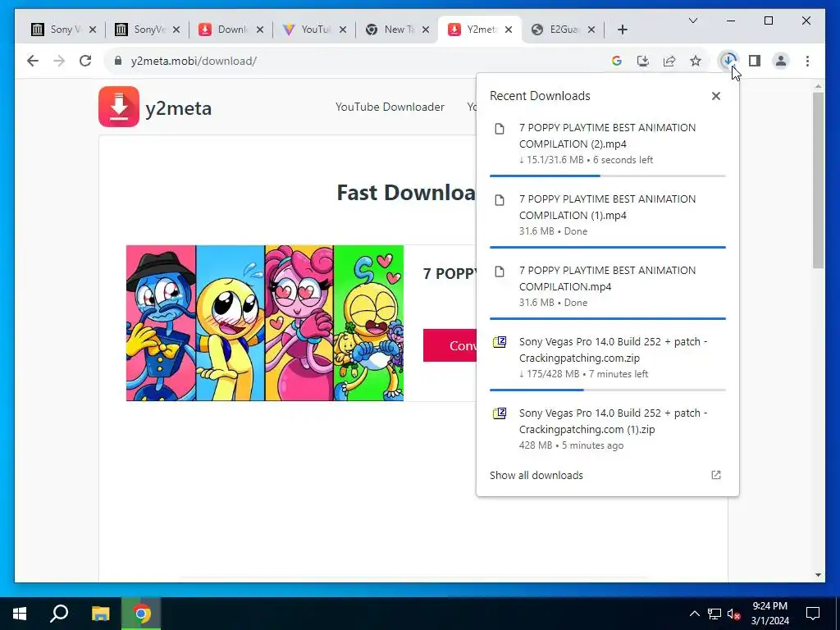Image resolution: width=840 pixels, height=630 pixels.
Task: Open the notification center icon
Action: 813,614
